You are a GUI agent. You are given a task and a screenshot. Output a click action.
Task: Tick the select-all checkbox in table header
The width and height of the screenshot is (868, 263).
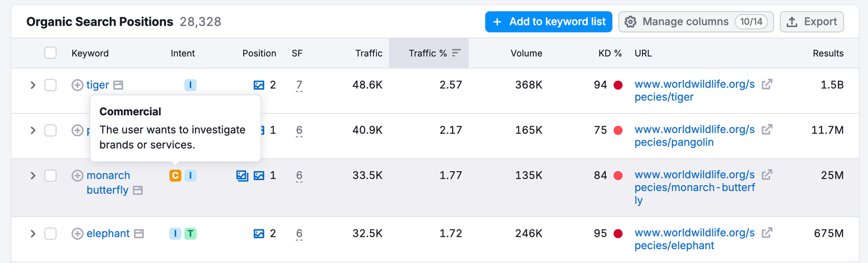pos(50,53)
